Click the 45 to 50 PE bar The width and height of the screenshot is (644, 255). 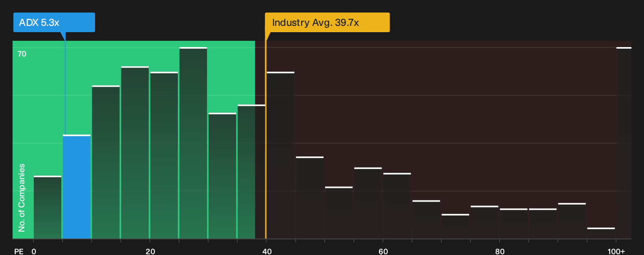click(310, 198)
